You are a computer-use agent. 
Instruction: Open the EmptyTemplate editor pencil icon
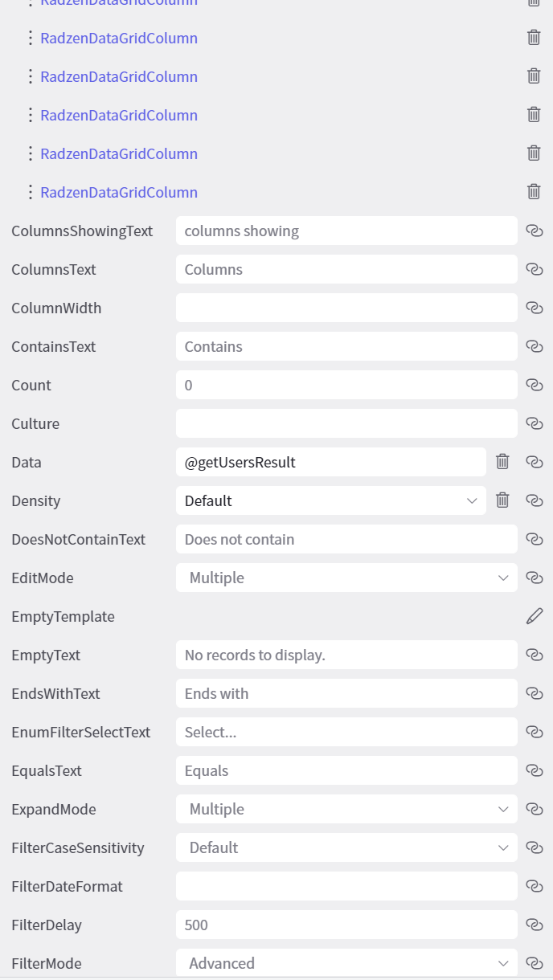click(535, 616)
